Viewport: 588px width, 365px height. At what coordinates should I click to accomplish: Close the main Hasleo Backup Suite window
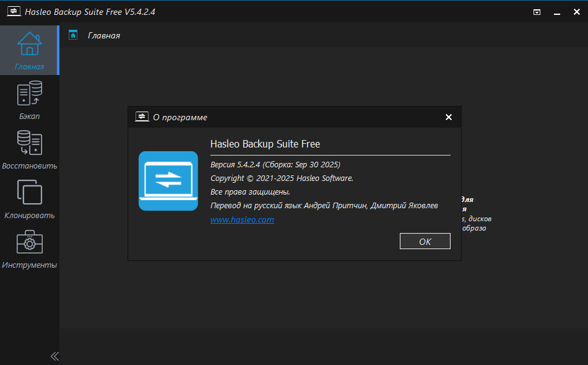[x=576, y=12]
